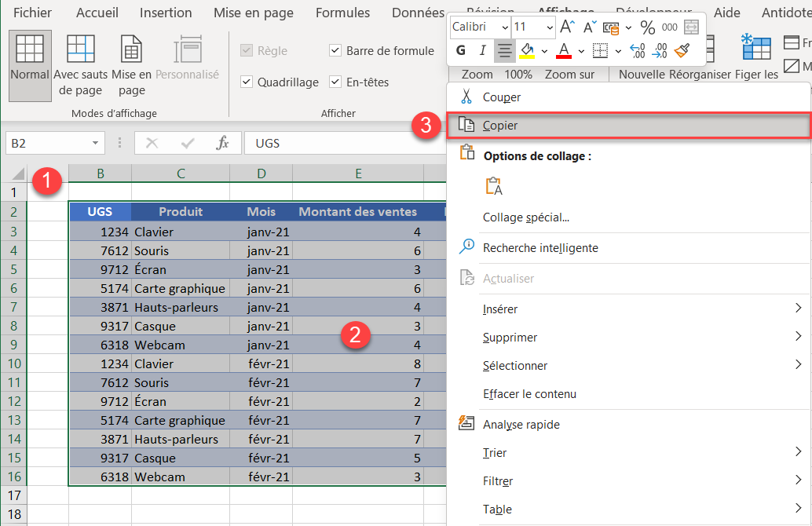Expand the Supprimer submenu
The width and height of the screenshot is (812, 526).
pyautogui.click(x=798, y=337)
